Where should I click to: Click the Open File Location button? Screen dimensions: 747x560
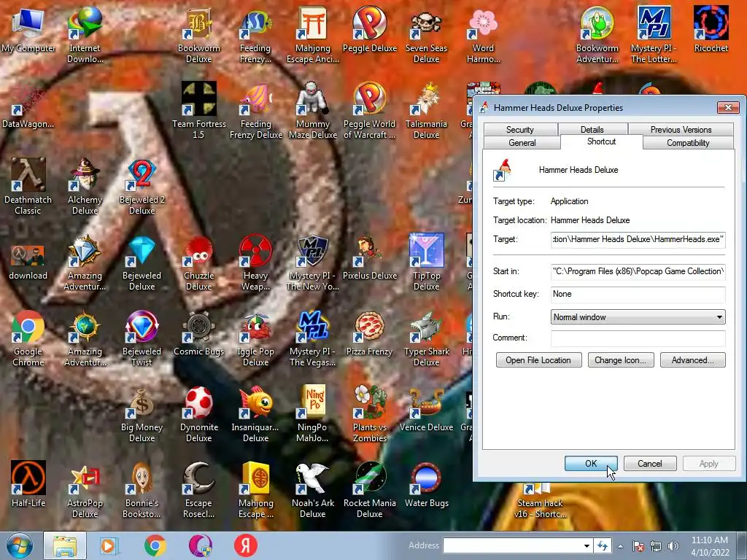point(538,360)
